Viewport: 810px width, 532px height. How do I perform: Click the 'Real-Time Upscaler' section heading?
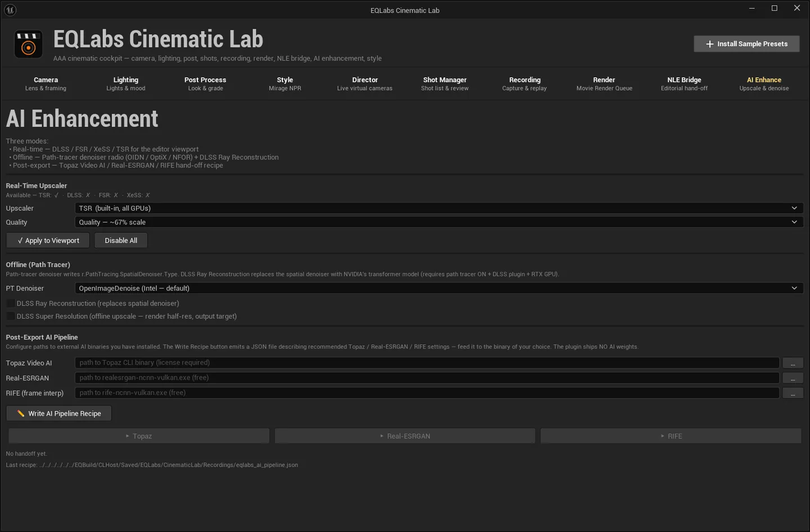[x=37, y=186]
